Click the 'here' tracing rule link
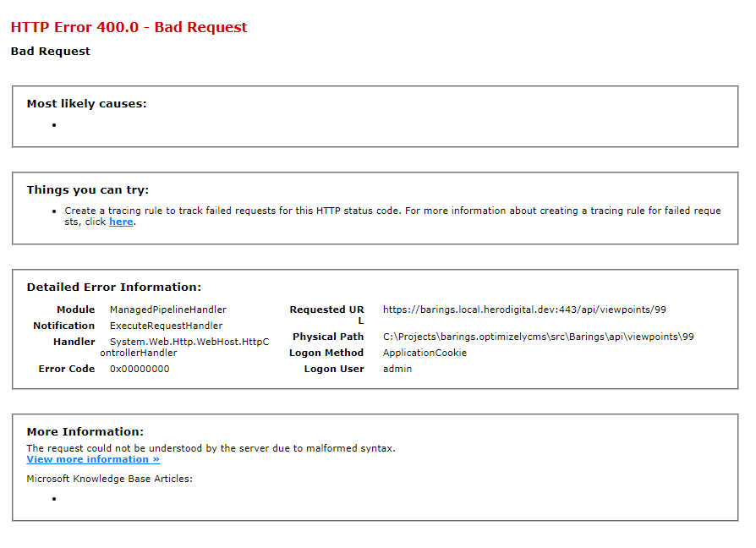The width and height of the screenshot is (756, 548). [121, 222]
